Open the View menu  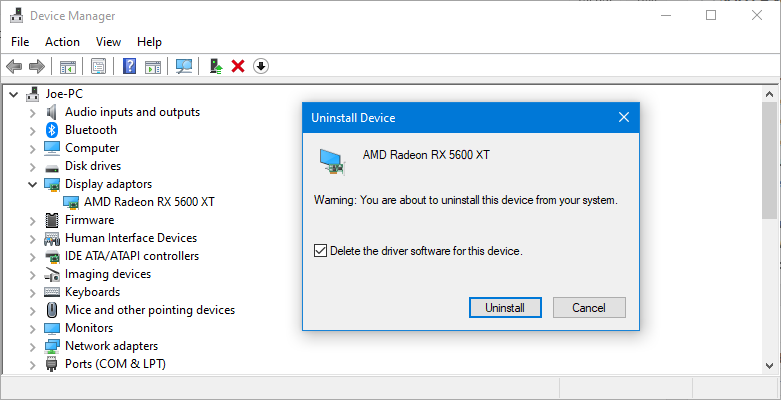coord(108,42)
